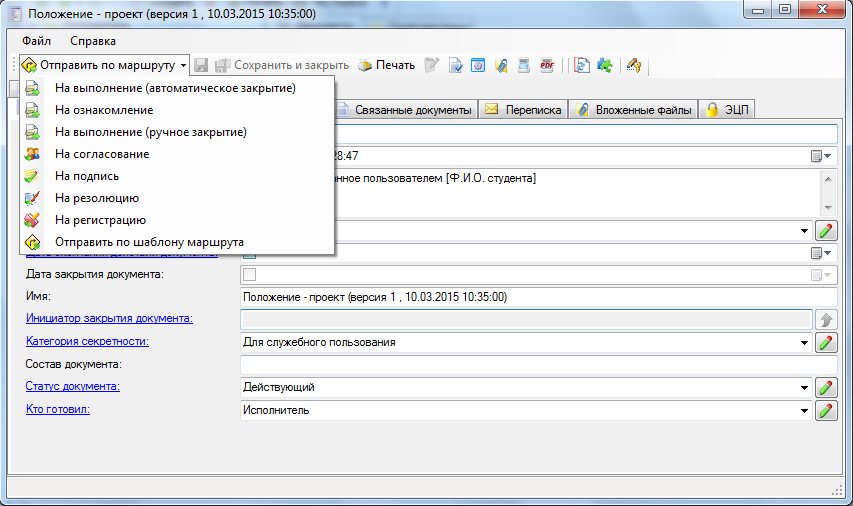Click the text area scrollbar up arrow
The width and height of the screenshot is (853, 506).
[828, 179]
